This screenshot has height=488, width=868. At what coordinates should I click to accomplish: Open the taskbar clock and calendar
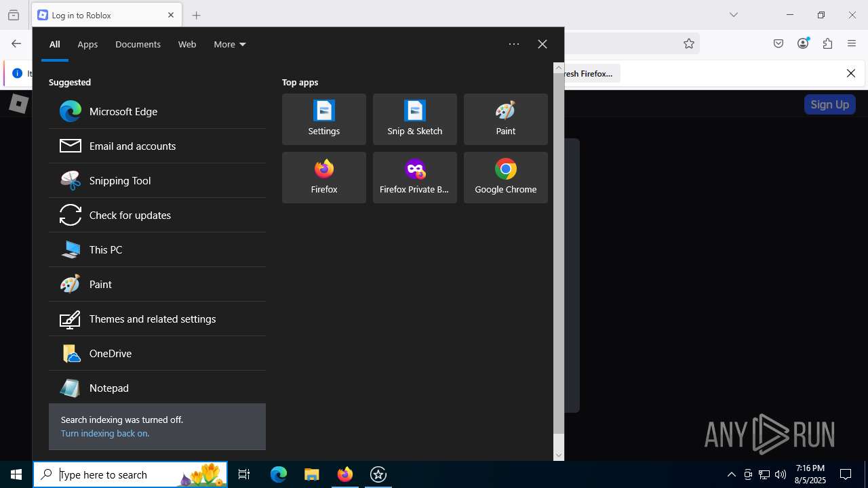(x=810, y=474)
